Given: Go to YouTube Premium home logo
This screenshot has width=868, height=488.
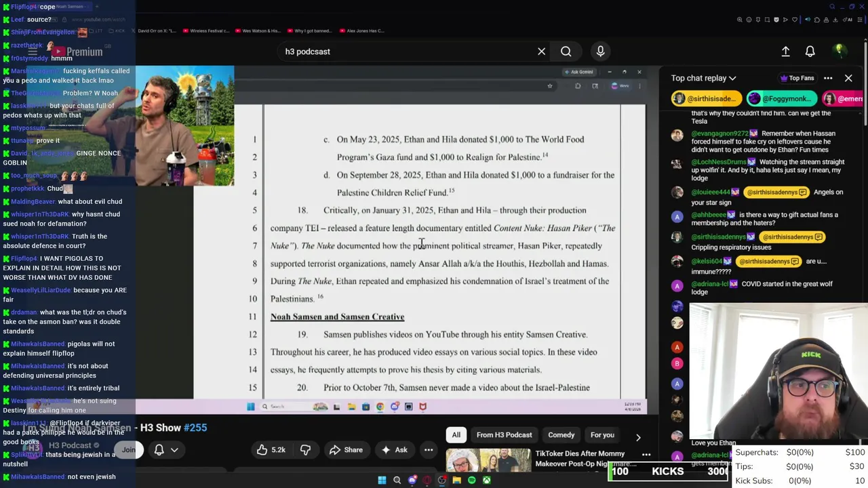Looking at the screenshot, I should tap(75, 52).
